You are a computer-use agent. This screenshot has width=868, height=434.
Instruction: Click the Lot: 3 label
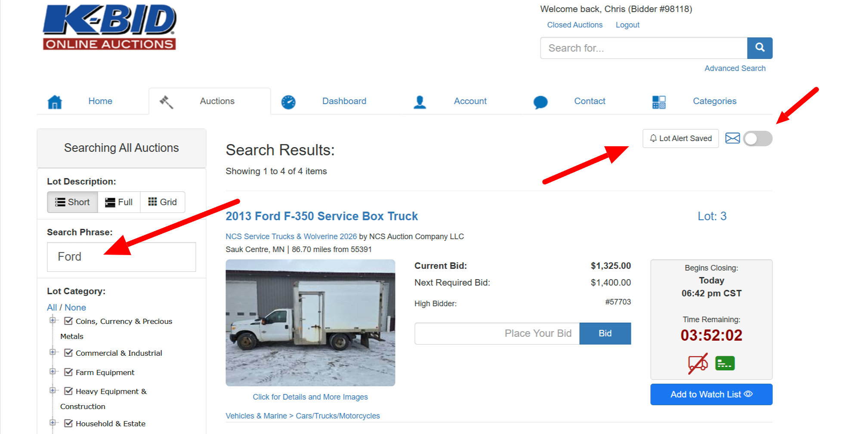[712, 216]
